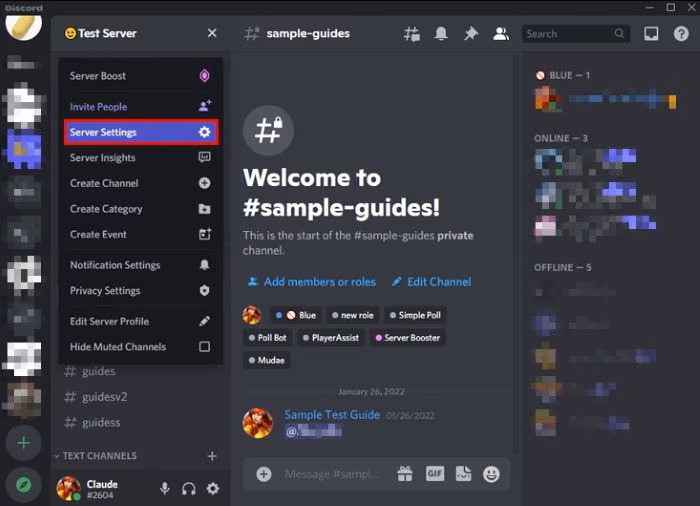Open Server Insights menu entry
The width and height of the screenshot is (700, 506).
coord(141,158)
